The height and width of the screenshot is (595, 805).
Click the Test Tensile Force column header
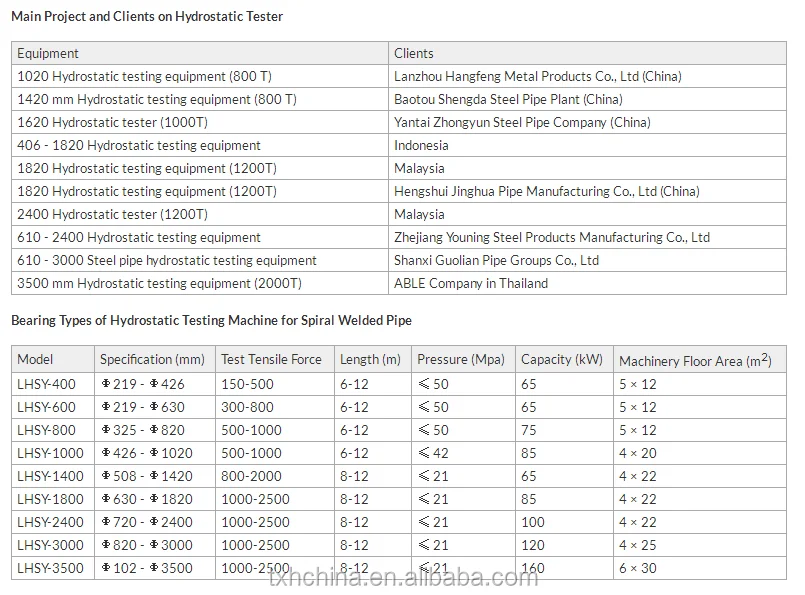coord(272,359)
